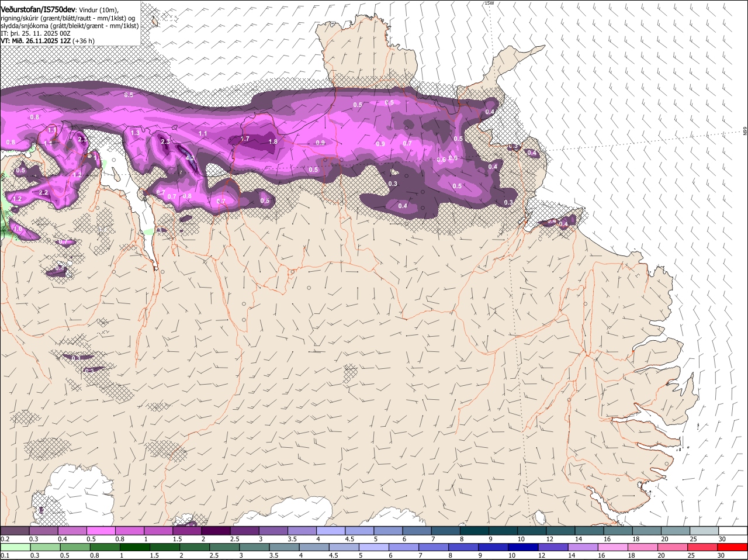Click the 1.0 precipitation value near the green area
748x560 pixels.
click(17, 229)
